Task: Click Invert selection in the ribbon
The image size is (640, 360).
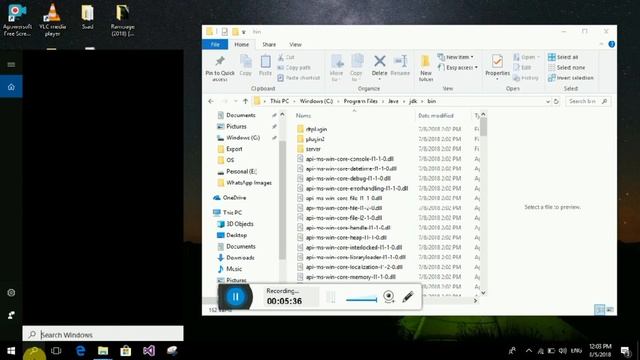Action: 571,78
